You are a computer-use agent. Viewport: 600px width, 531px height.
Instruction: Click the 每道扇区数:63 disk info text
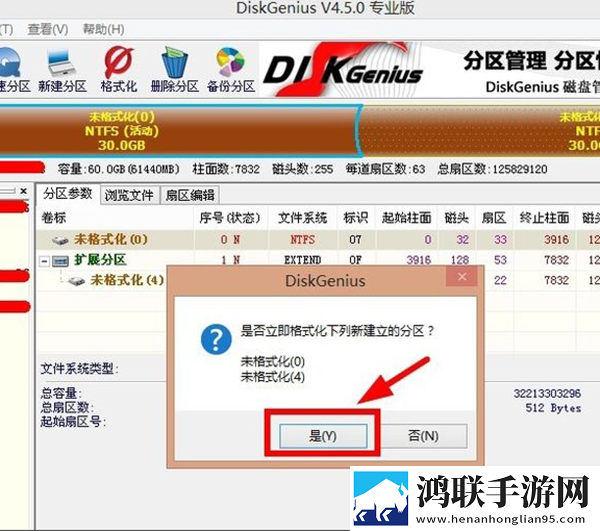click(385, 169)
